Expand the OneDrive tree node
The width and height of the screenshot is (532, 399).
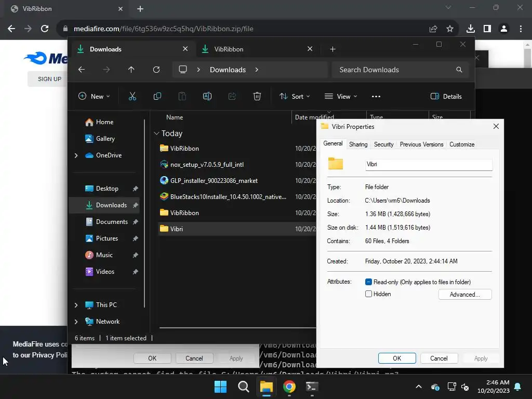[x=76, y=155]
